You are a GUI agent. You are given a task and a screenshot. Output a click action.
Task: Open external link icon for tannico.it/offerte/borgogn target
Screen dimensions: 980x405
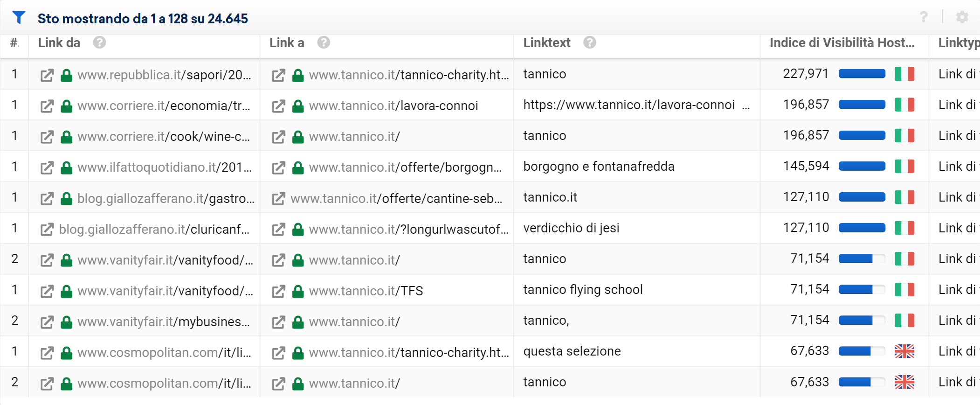coord(279,168)
